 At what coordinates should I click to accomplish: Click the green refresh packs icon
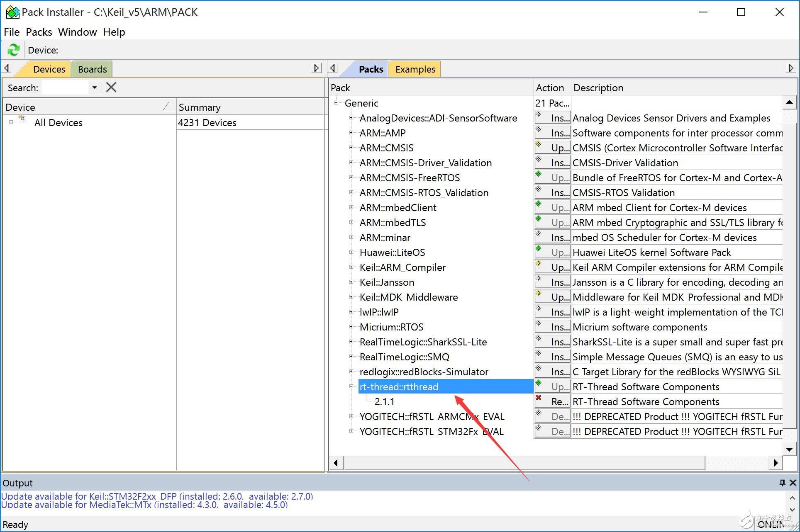pyautogui.click(x=13, y=50)
